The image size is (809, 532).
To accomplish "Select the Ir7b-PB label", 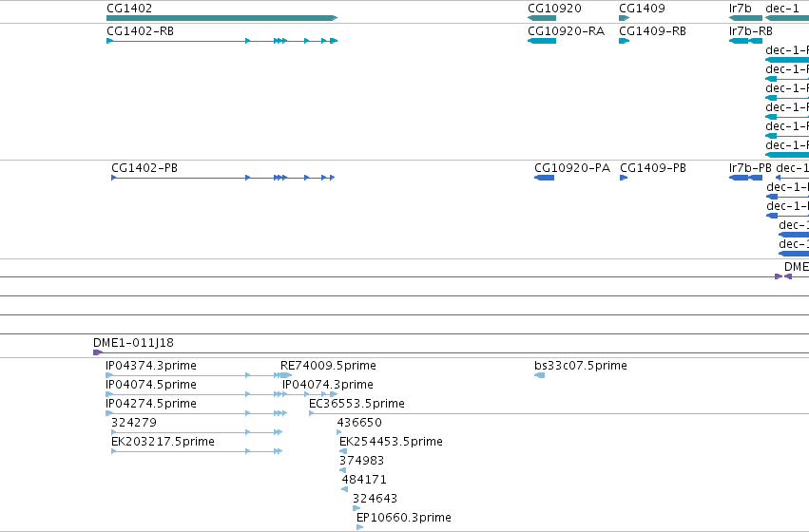I will point(750,167).
